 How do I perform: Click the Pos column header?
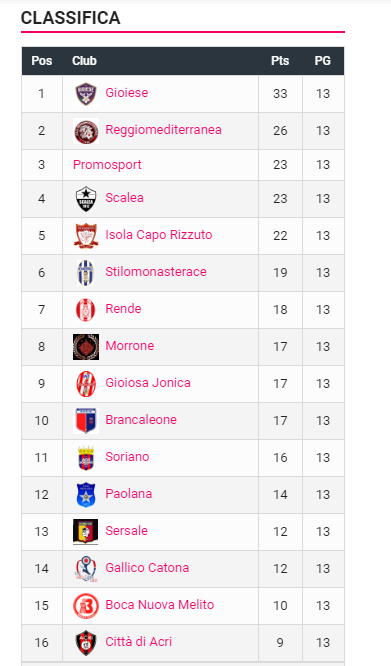[x=42, y=61]
